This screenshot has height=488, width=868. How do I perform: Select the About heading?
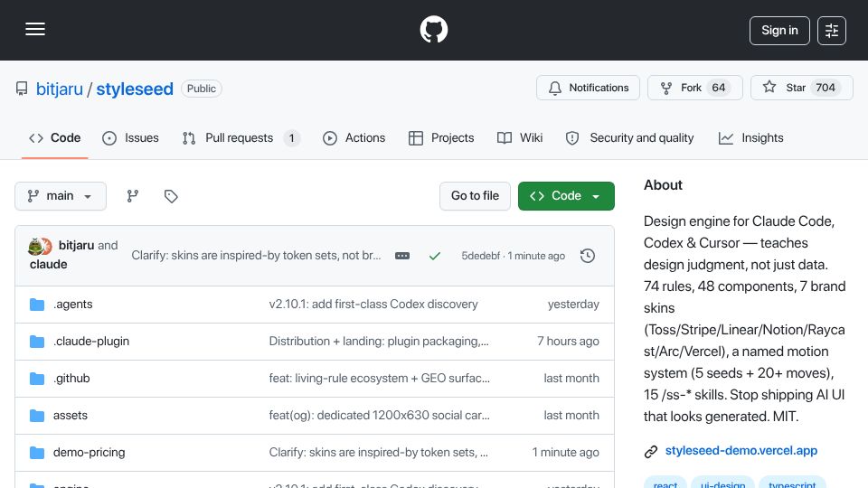pos(663,185)
